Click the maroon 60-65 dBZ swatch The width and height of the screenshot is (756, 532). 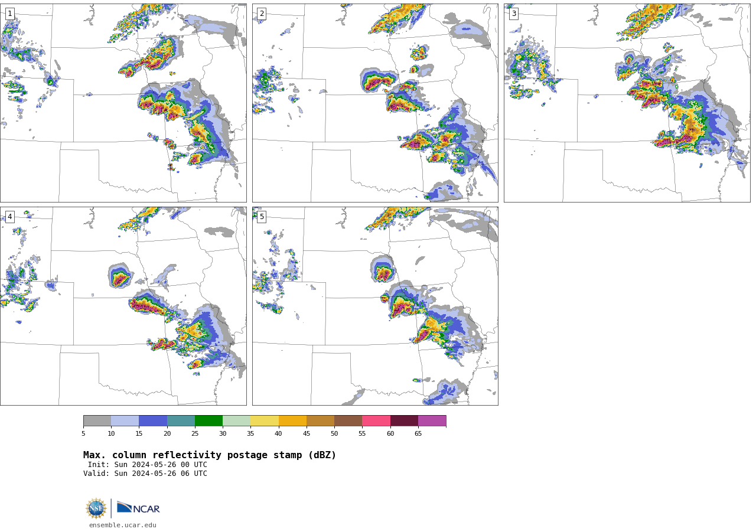pos(404,420)
